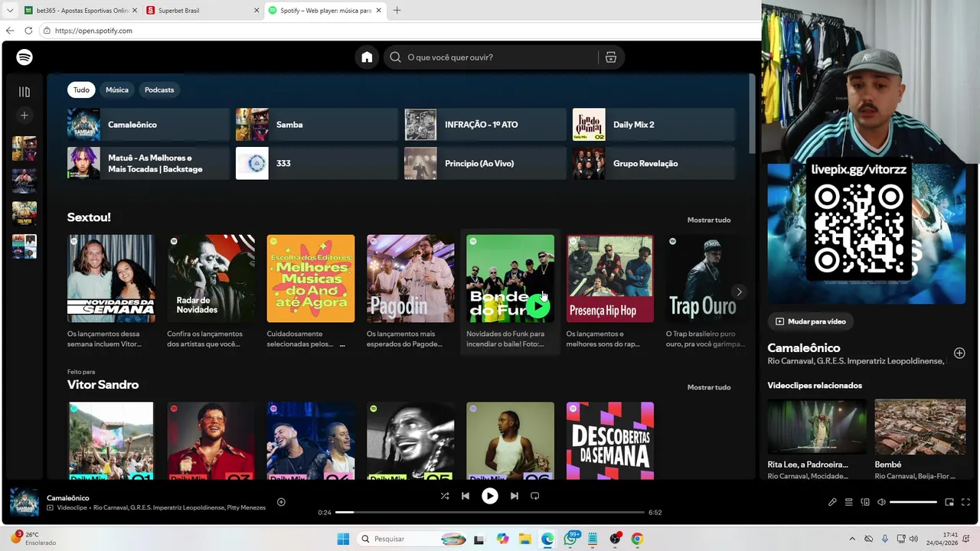The width and height of the screenshot is (980, 551).
Task: Open the 333 album tile
Action: coord(316,163)
